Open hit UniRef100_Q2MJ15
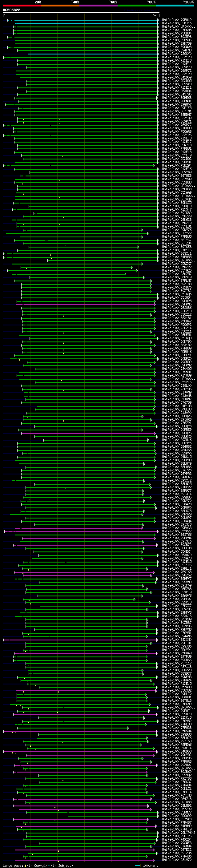Image resolution: width=197 pixels, height=868 pixels. [x=177, y=23]
